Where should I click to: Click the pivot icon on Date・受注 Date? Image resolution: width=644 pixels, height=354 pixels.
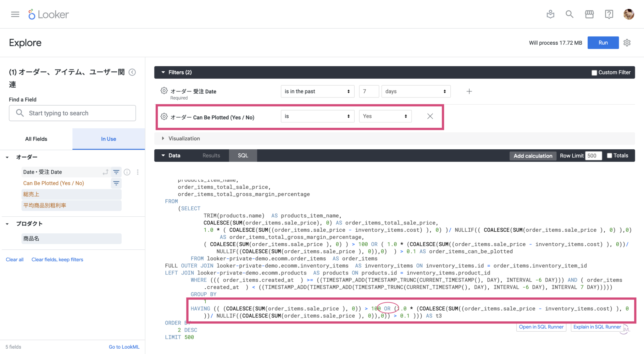pos(105,172)
